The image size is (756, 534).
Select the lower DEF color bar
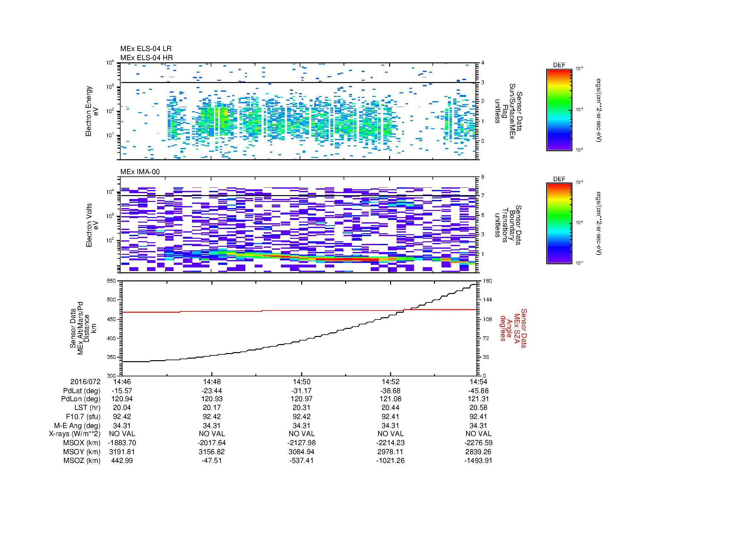coord(559,224)
